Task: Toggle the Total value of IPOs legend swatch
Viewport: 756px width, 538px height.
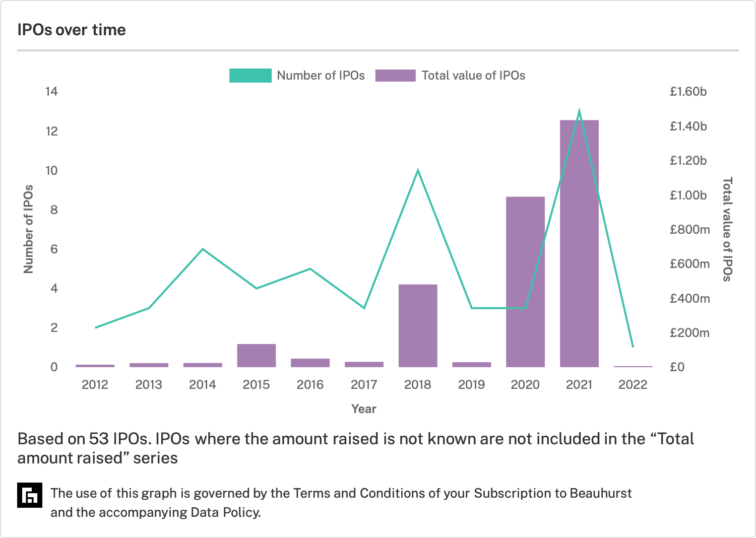Action: coord(396,76)
